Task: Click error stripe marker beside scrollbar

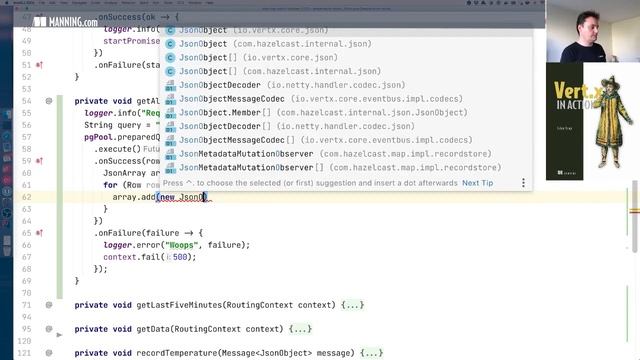Action: click(x=634, y=211)
